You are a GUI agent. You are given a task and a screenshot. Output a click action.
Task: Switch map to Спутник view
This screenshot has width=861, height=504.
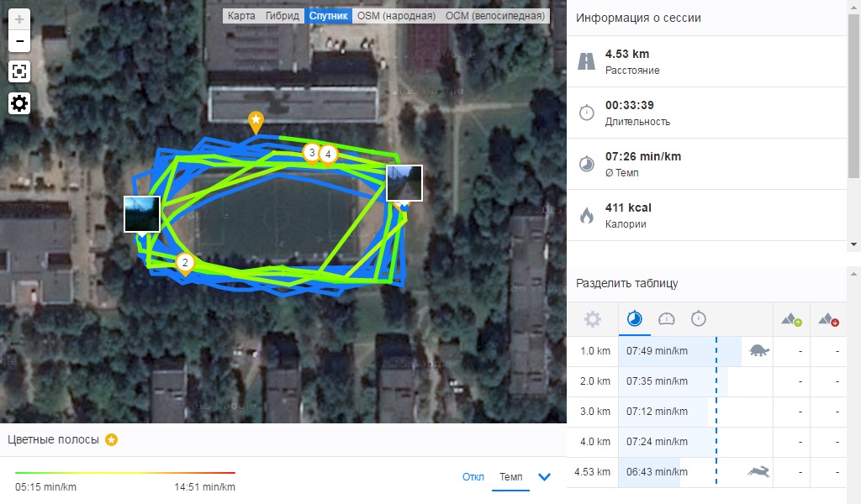(x=329, y=16)
